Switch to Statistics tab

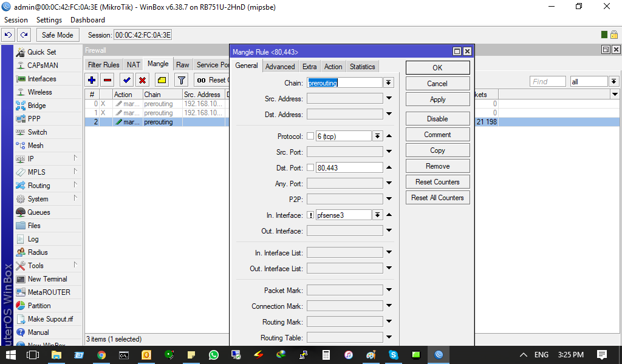[x=362, y=67]
